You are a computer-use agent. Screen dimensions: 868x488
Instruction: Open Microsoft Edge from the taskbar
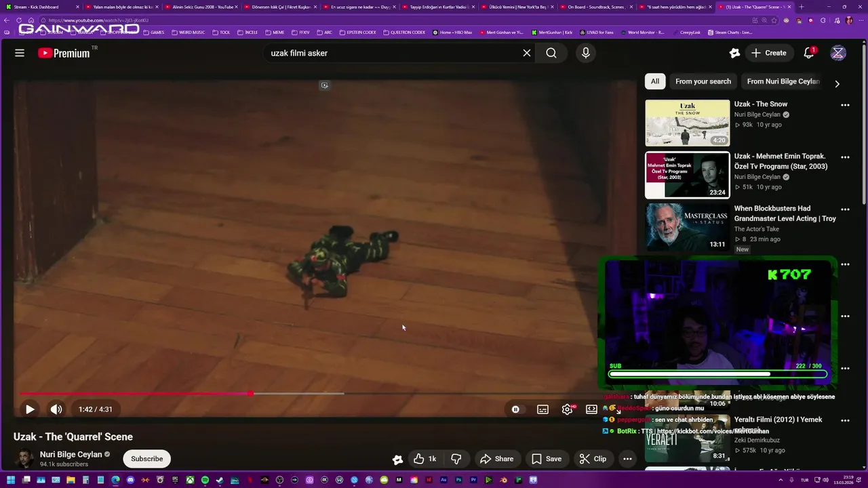click(x=115, y=480)
